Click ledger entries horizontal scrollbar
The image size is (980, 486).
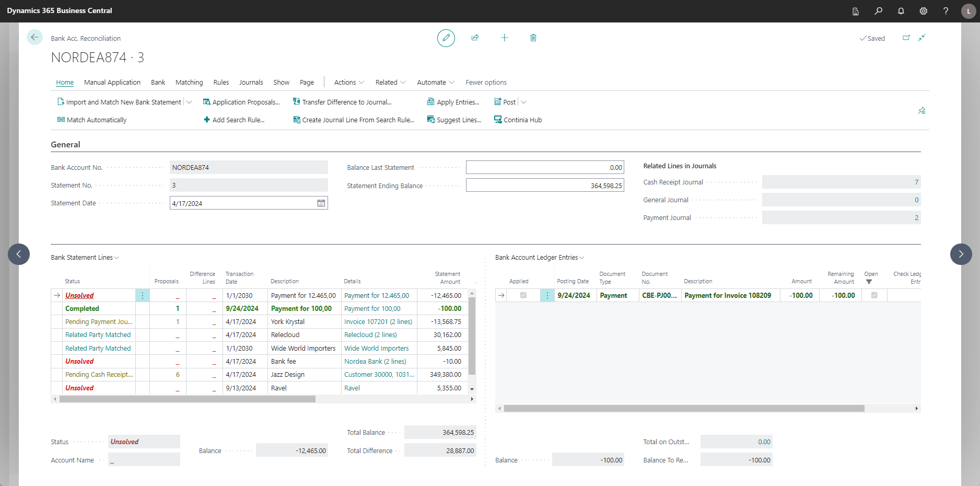(x=684, y=408)
